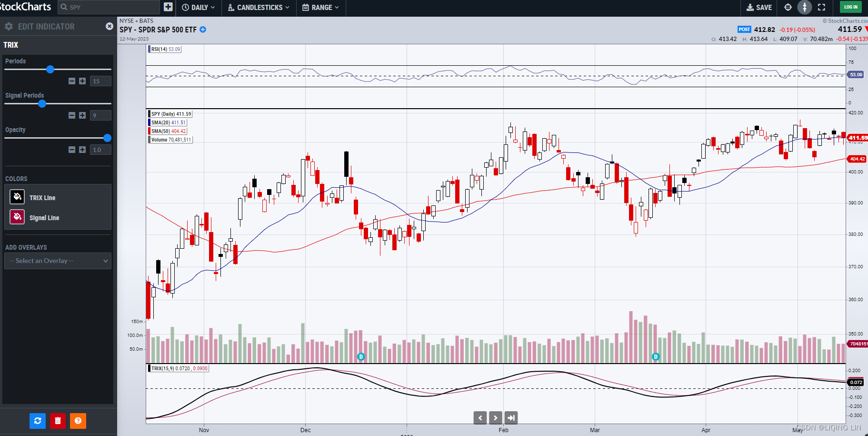Open Signal Line color picker
Image resolution: width=868 pixels, height=436 pixels.
[x=17, y=217]
